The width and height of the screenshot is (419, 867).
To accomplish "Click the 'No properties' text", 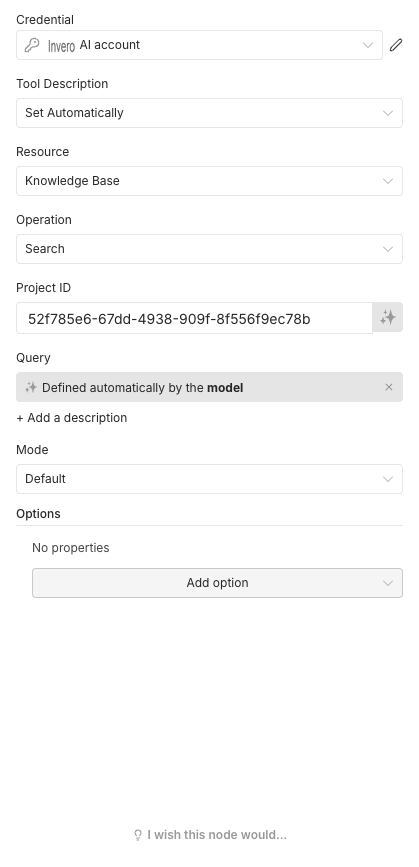I will [71, 547].
